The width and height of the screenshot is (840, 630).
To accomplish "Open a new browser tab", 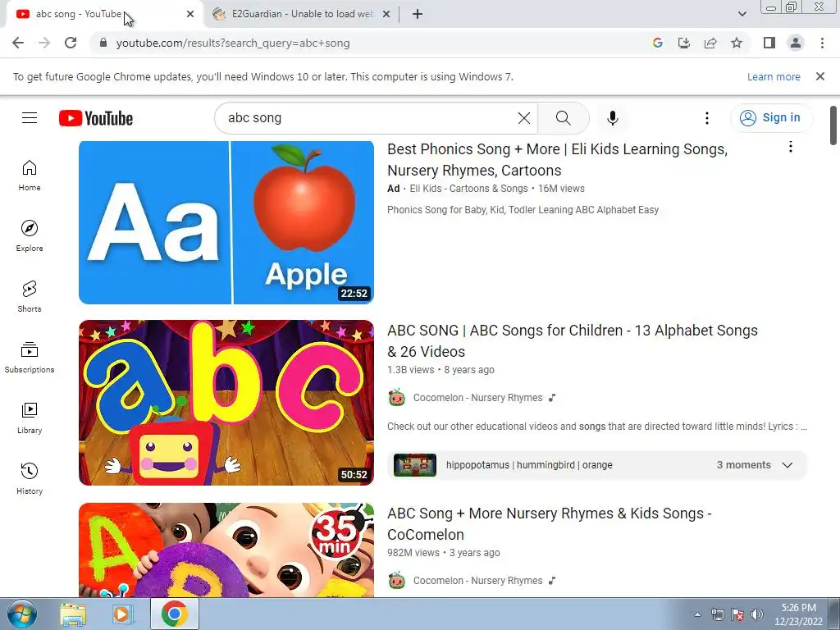I will coord(418,14).
